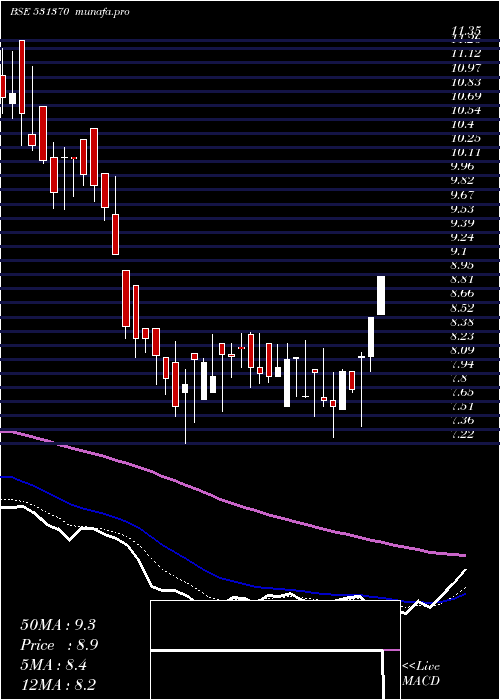Click the pink 50MA moving average line
The height and width of the screenshot is (700, 500).
(x=232, y=503)
